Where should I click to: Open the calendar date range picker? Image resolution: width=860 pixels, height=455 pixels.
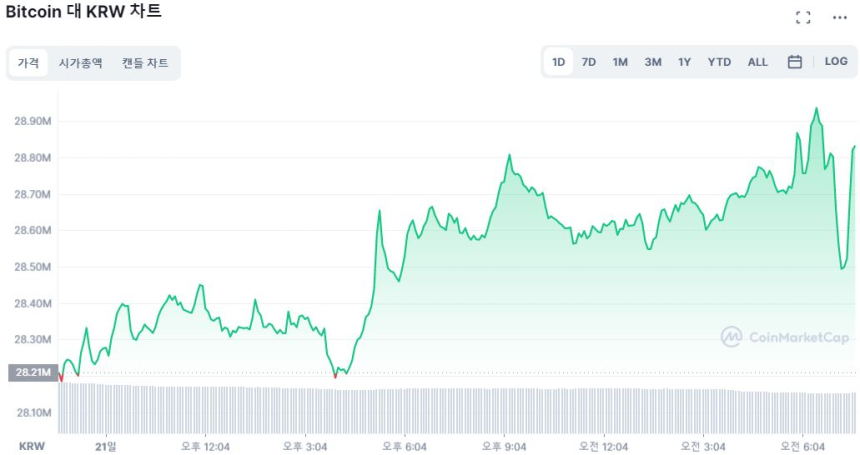795,62
